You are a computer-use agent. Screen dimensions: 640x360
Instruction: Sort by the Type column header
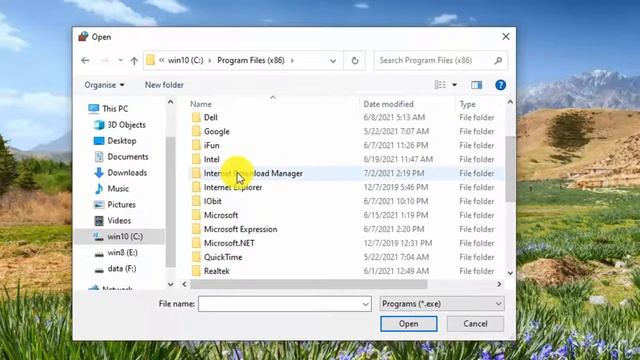[467, 104]
